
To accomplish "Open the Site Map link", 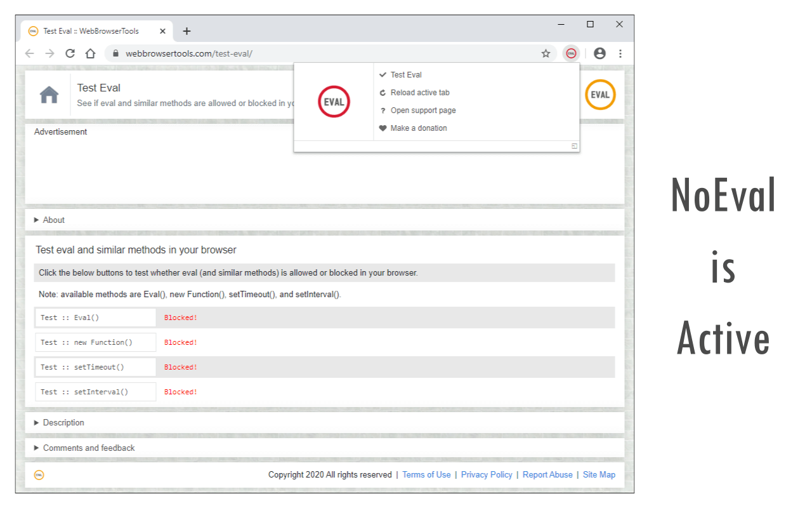I will [599, 474].
